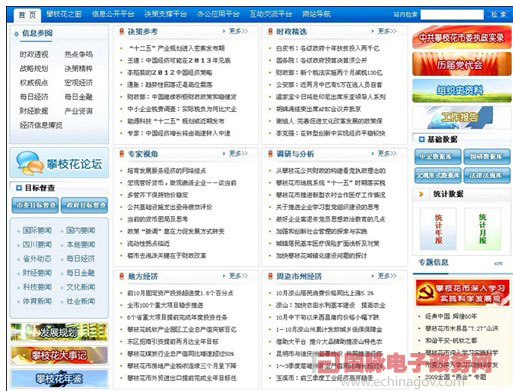Open the article 全市100个重大项目稳步推进
This screenshot has height=391, width=513.
click(x=165, y=305)
